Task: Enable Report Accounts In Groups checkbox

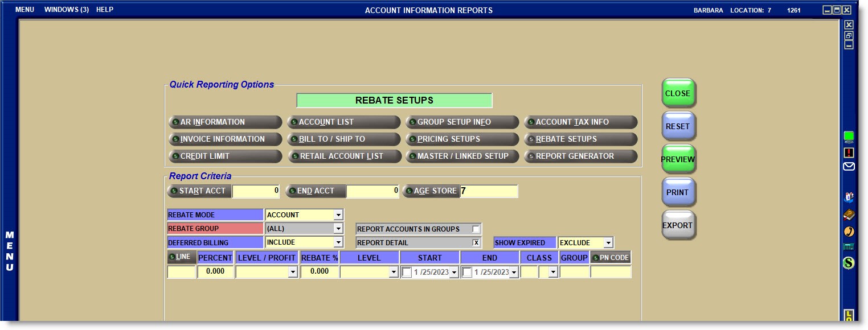Action: tap(476, 229)
